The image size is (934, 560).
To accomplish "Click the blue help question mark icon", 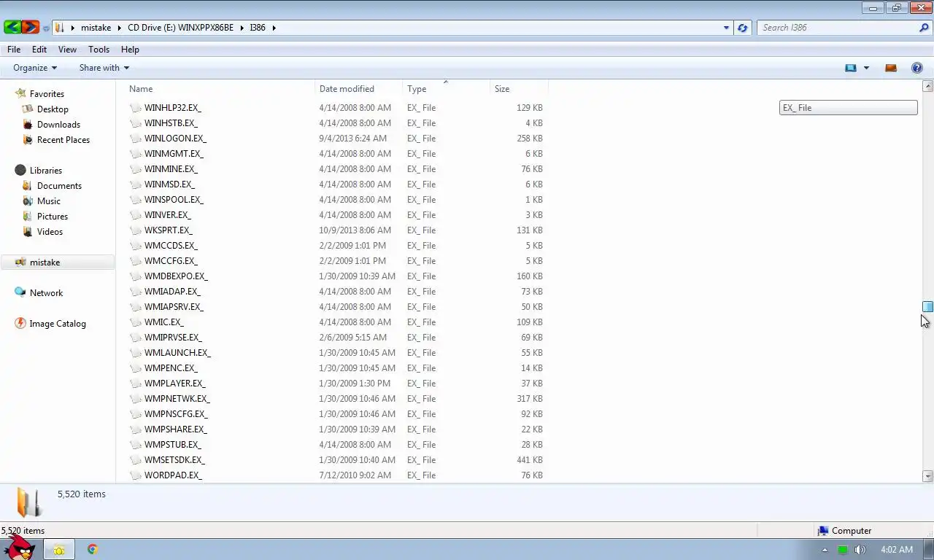I will coord(917,68).
